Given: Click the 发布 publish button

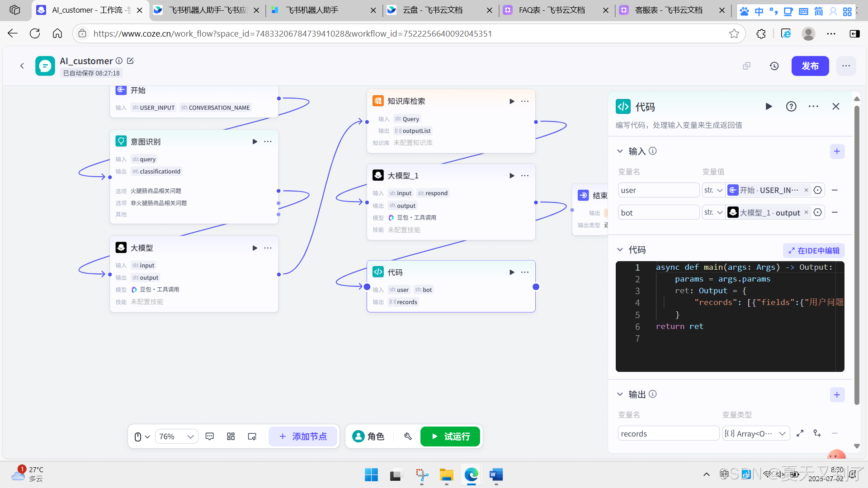Looking at the screenshot, I should click(810, 66).
